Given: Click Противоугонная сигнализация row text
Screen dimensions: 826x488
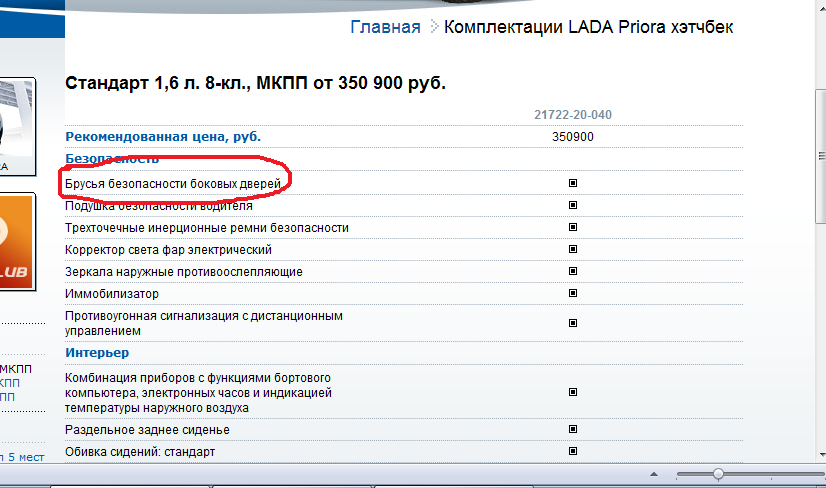Looking at the screenshot, I should 204,323.
